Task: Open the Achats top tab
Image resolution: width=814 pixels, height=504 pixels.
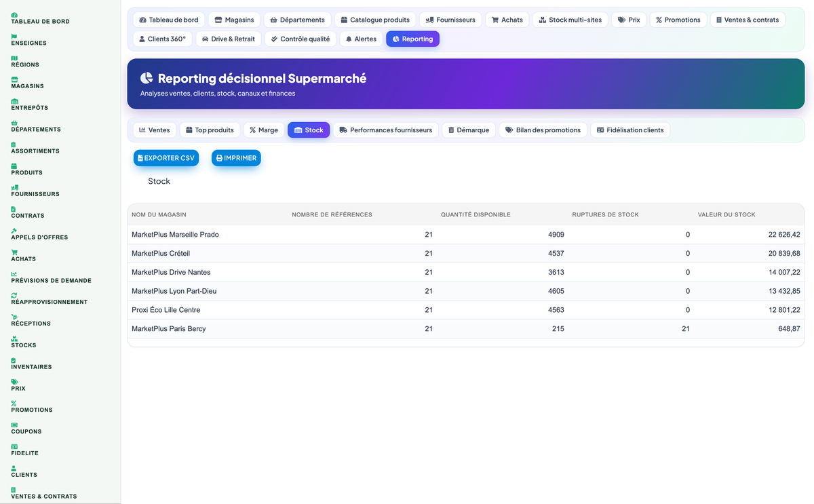Action: (507, 20)
